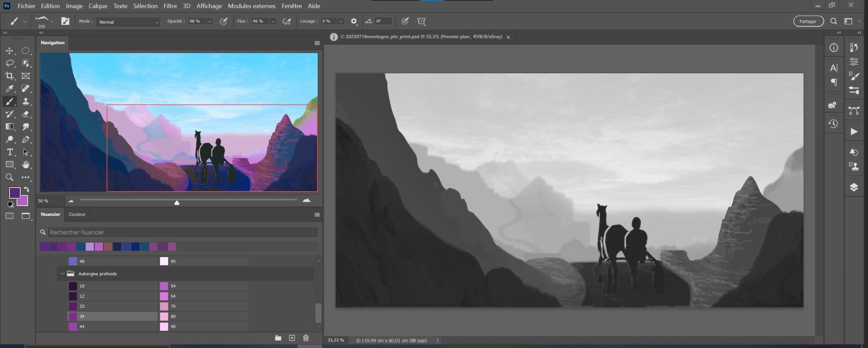
Task: Select the Crop tool
Action: click(x=9, y=76)
